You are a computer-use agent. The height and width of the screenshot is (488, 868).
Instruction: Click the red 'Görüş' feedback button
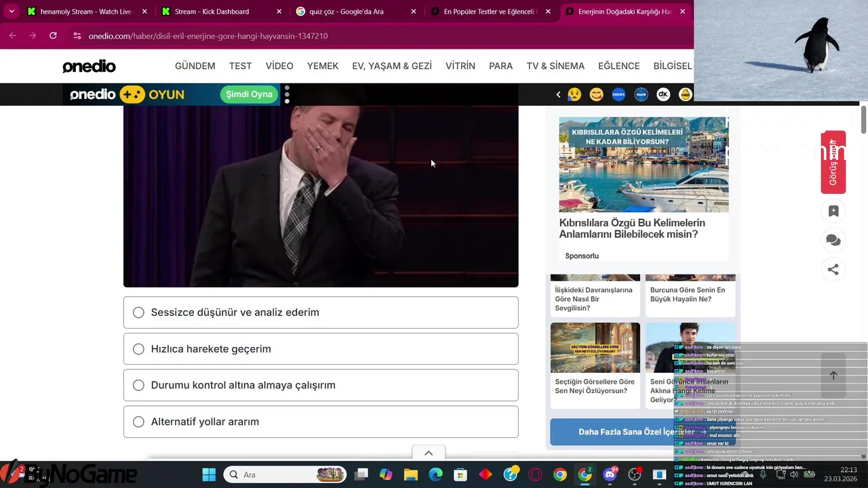tap(833, 162)
